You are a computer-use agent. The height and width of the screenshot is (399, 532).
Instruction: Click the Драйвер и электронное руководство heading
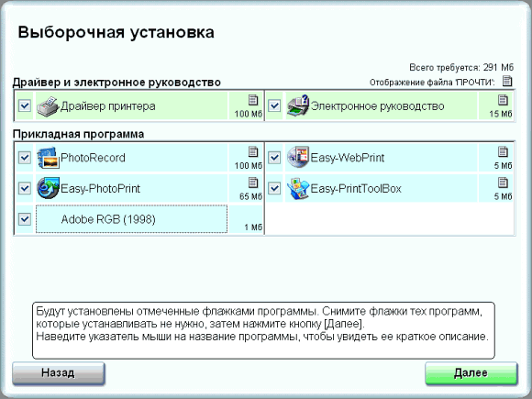point(116,83)
